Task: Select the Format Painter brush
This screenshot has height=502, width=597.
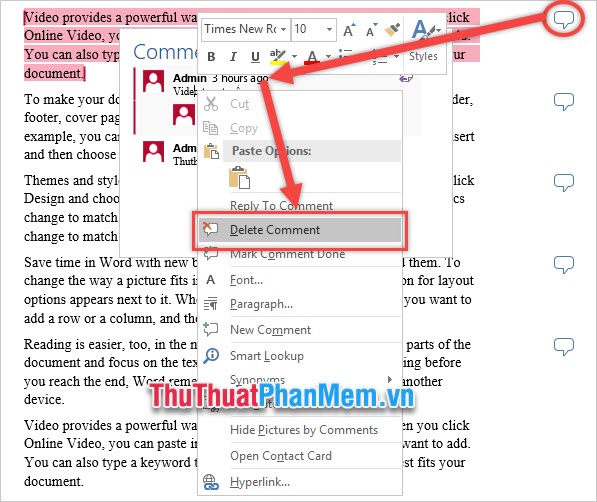Action: [392, 30]
